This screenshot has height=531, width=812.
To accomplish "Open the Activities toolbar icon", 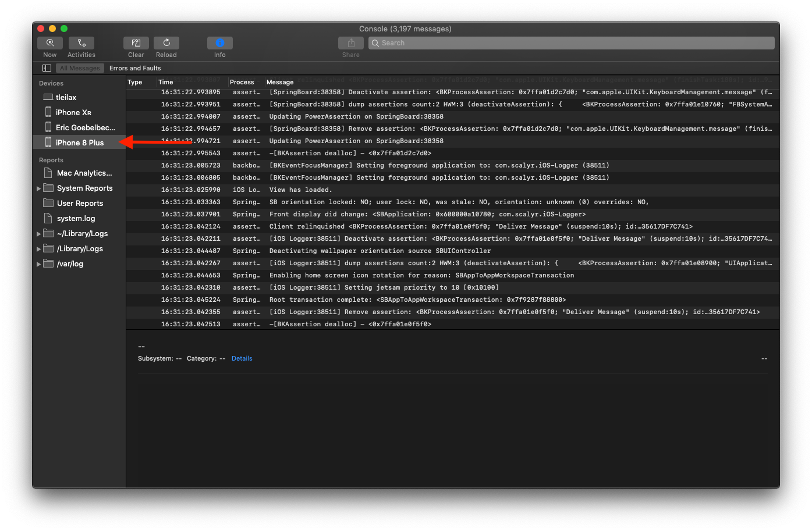I will (x=81, y=43).
